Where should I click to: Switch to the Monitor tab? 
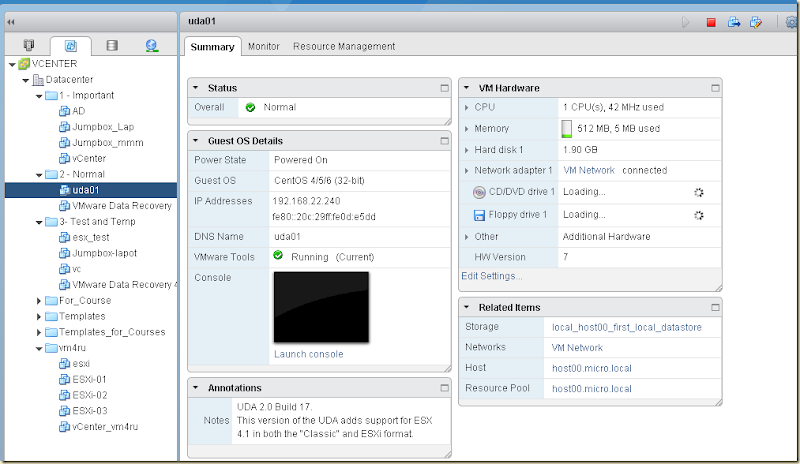pos(263,46)
